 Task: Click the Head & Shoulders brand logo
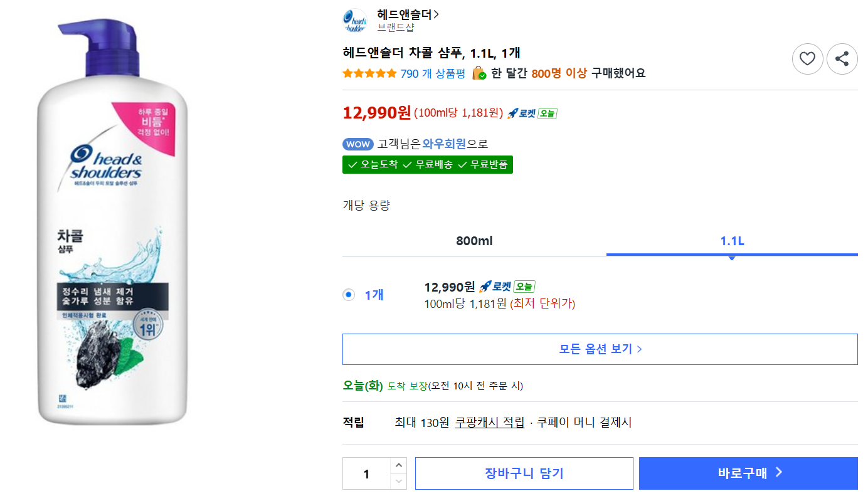[x=355, y=20]
